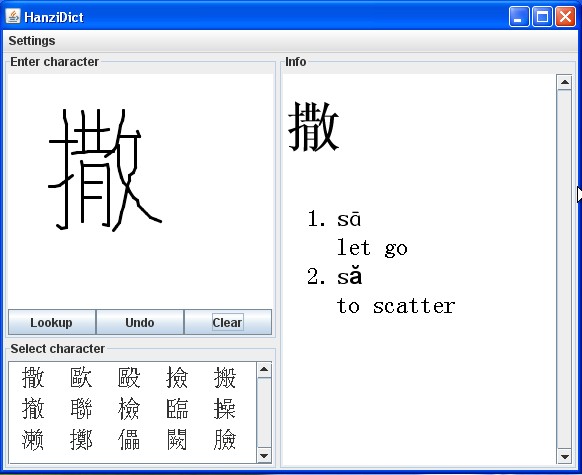Select candidate character 撿
Screen dimensions: 582x475
(x=177, y=377)
